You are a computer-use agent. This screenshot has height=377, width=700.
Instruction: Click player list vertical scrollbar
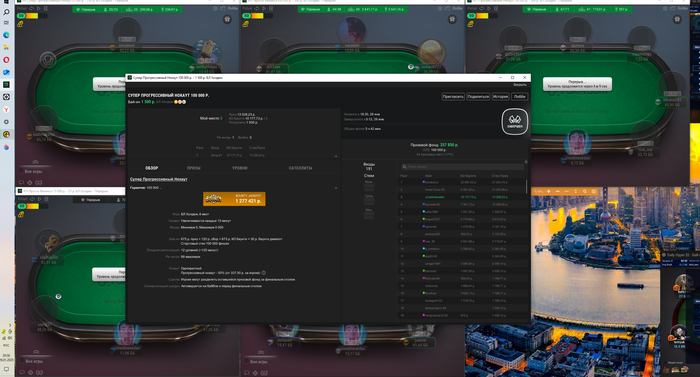tap(527, 186)
